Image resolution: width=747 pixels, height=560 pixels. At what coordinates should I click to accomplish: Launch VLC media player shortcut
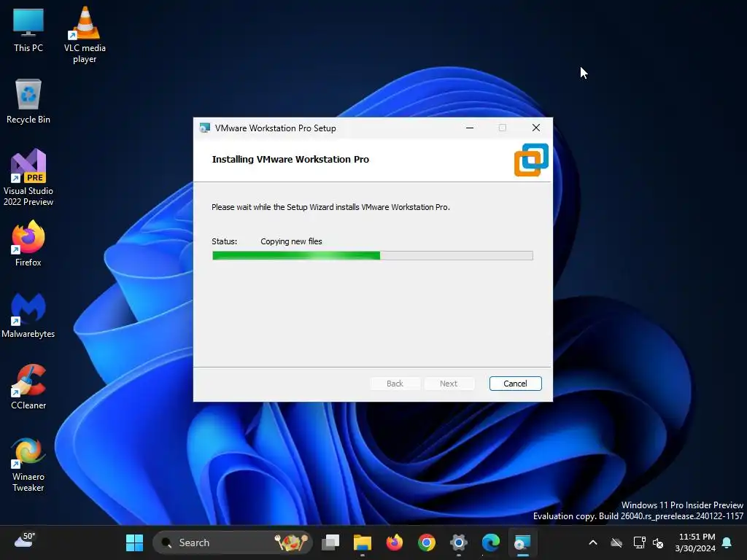pyautogui.click(x=85, y=34)
